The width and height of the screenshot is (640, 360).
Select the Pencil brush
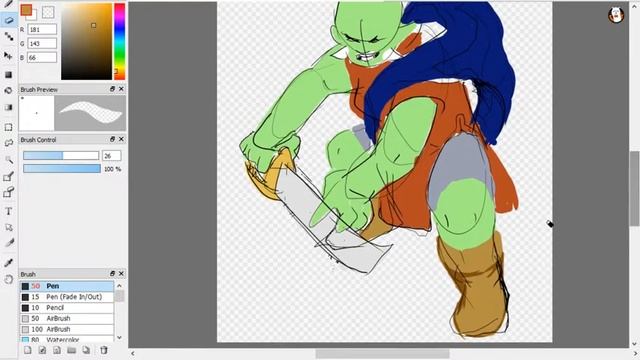[x=67, y=307]
